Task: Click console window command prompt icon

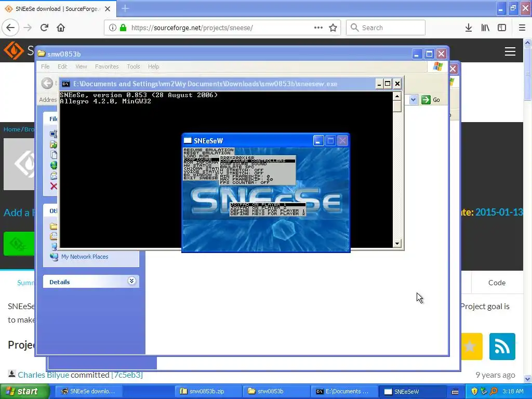Action: pyautogui.click(x=66, y=84)
